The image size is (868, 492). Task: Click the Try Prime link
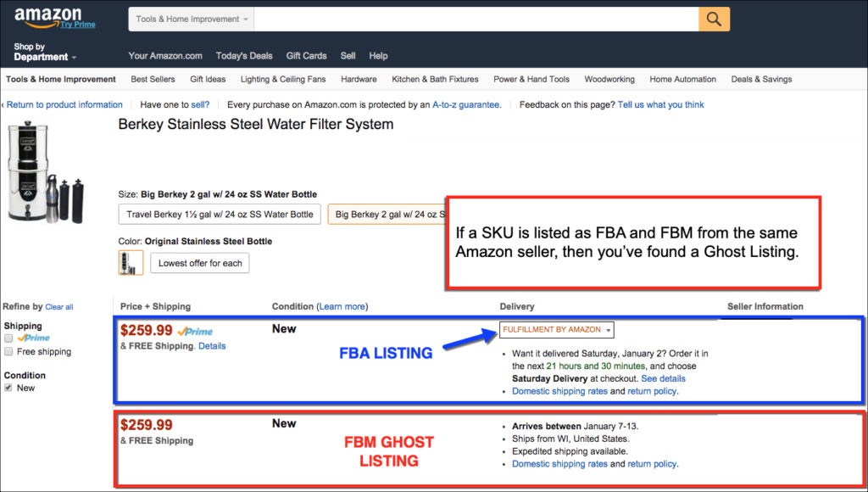(78, 25)
